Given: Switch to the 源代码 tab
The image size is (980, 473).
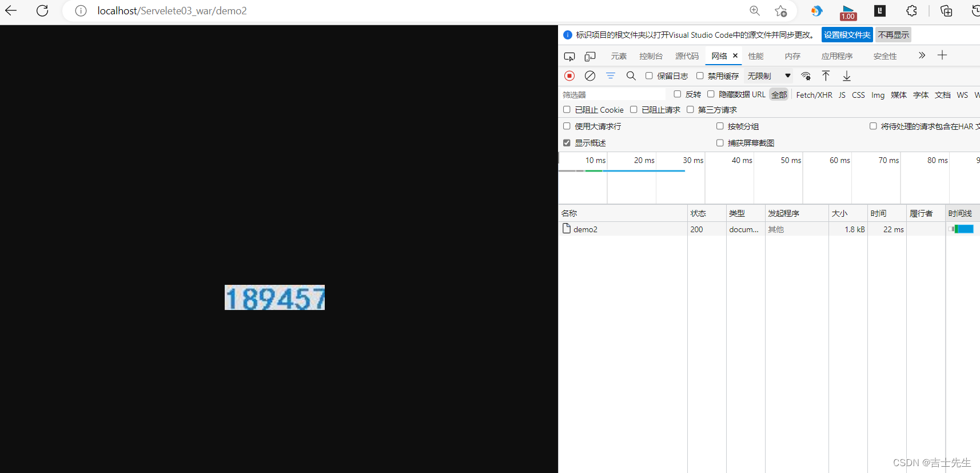Looking at the screenshot, I should click(687, 56).
